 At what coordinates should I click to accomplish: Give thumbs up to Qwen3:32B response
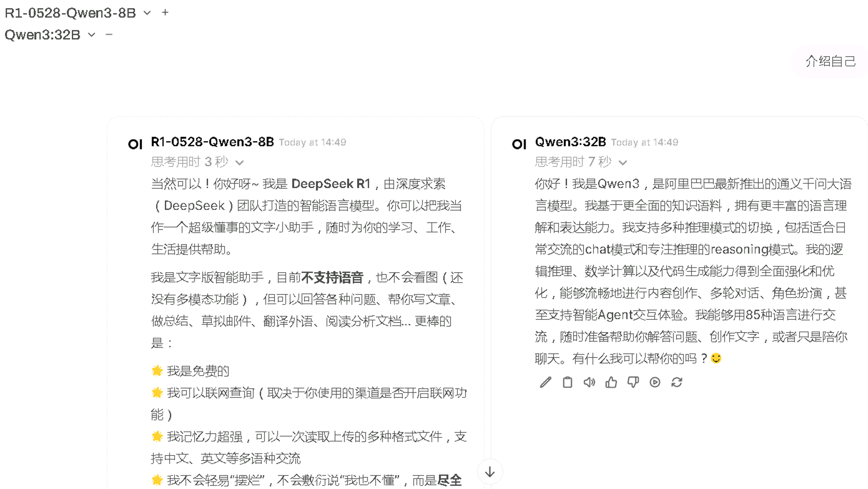point(611,382)
